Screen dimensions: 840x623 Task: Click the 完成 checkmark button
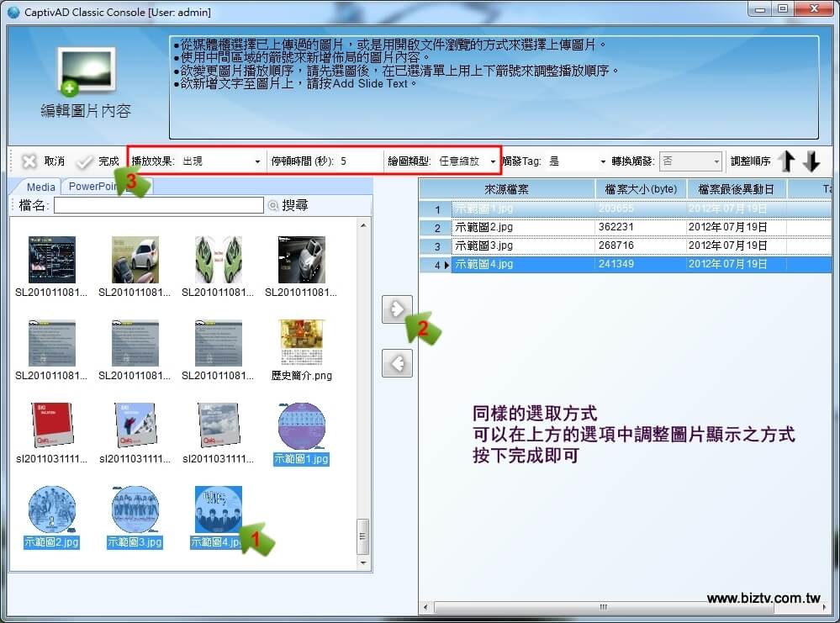pyautogui.click(x=98, y=161)
